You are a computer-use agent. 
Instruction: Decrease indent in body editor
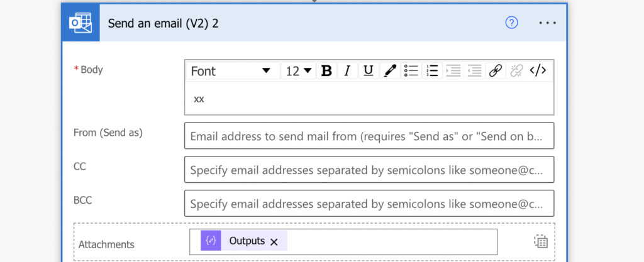(474, 71)
